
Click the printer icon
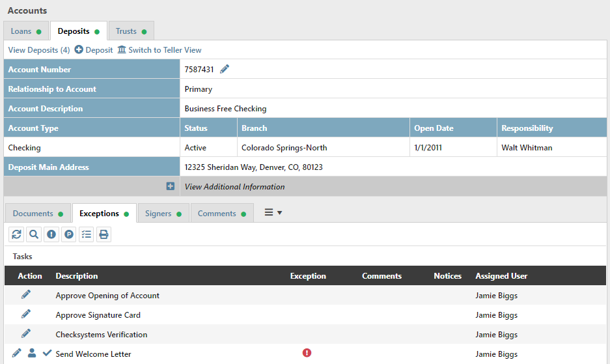coord(104,234)
